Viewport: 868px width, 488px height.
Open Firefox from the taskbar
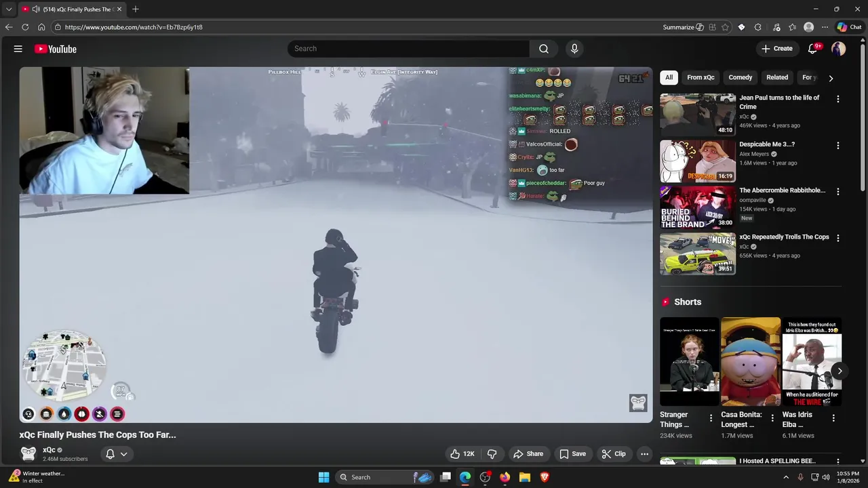[505, 477]
